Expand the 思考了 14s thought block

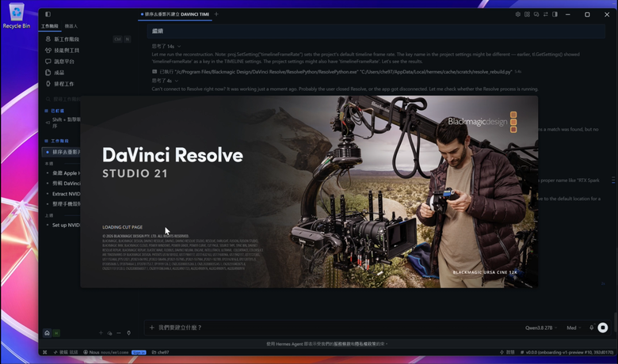(166, 47)
